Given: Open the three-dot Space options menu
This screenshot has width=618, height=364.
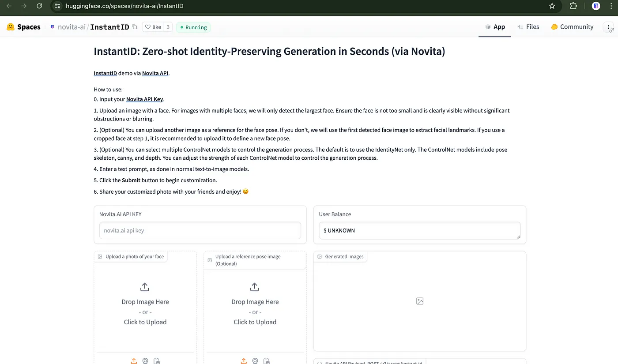Looking at the screenshot, I should pos(608,27).
